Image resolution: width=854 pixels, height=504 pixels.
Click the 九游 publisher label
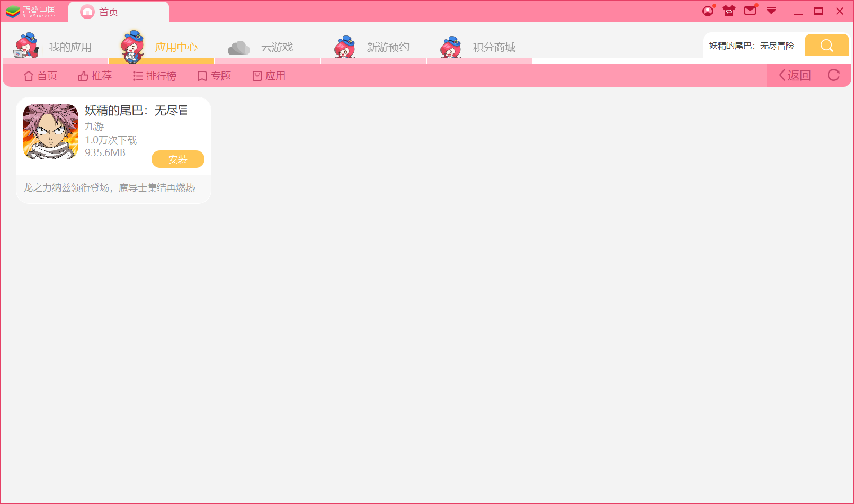click(x=94, y=127)
